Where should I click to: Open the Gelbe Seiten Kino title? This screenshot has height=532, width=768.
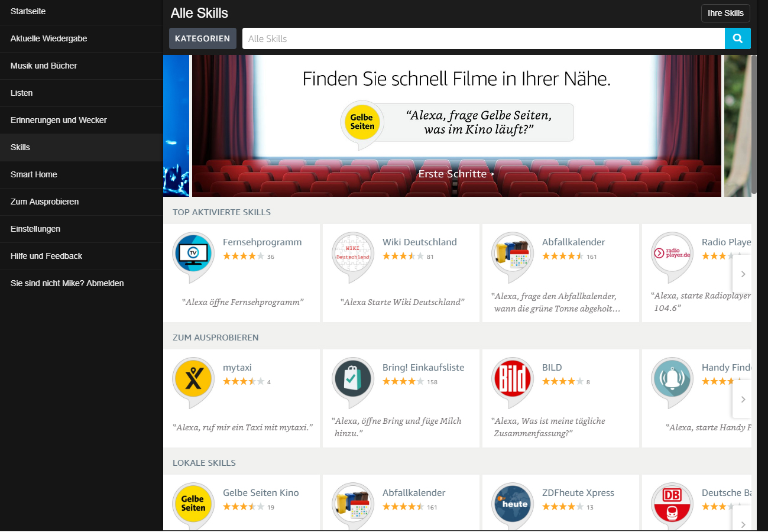[261, 492]
